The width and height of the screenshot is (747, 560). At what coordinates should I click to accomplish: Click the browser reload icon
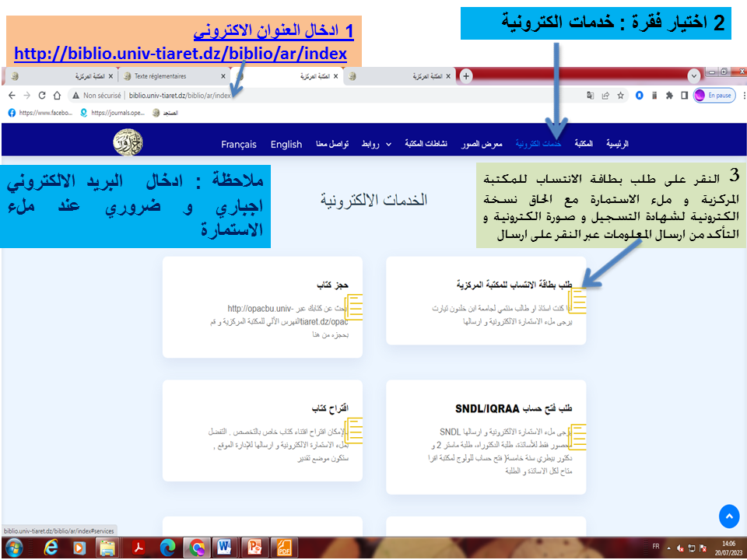(42, 95)
